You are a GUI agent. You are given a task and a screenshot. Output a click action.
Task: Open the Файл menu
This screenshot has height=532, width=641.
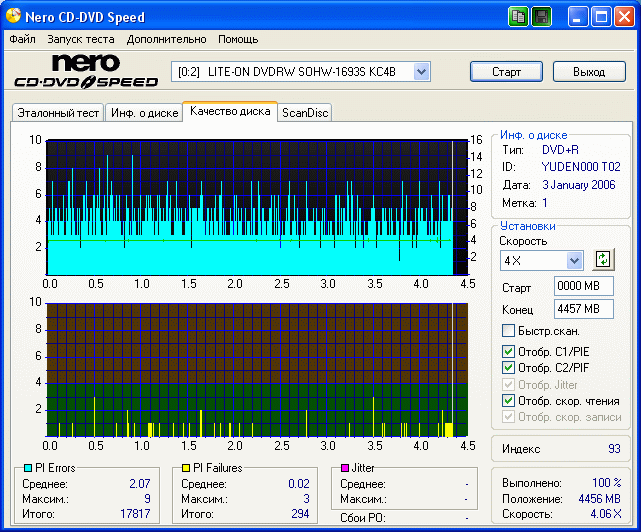click(22, 39)
